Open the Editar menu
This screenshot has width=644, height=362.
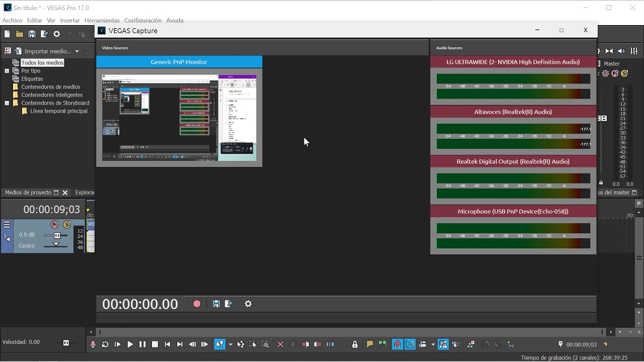click(35, 21)
